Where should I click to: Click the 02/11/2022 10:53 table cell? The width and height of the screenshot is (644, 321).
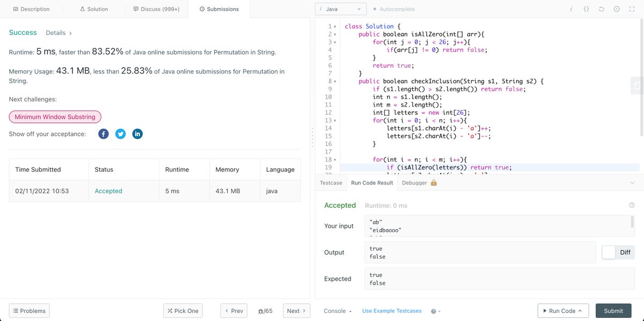[x=49, y=191]
